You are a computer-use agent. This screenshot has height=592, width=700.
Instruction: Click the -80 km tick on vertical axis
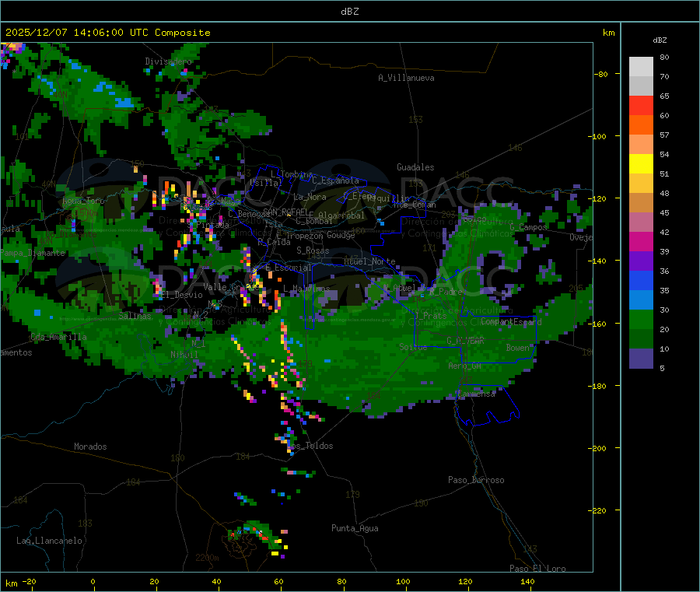[601, 74]
